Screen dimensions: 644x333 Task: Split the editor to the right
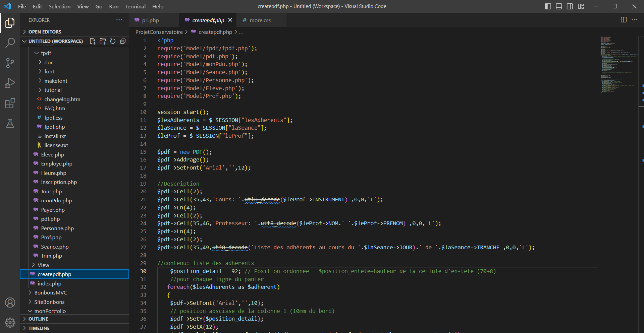coord(624,20)
